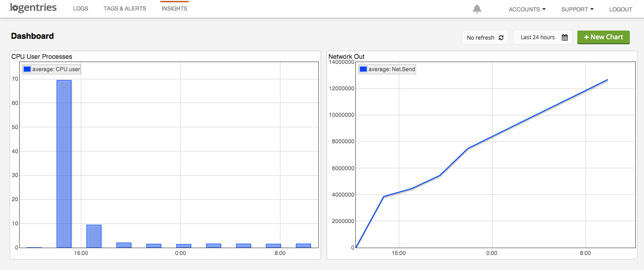Switch to Tags & Alerts tab

[x=125, y=9]
